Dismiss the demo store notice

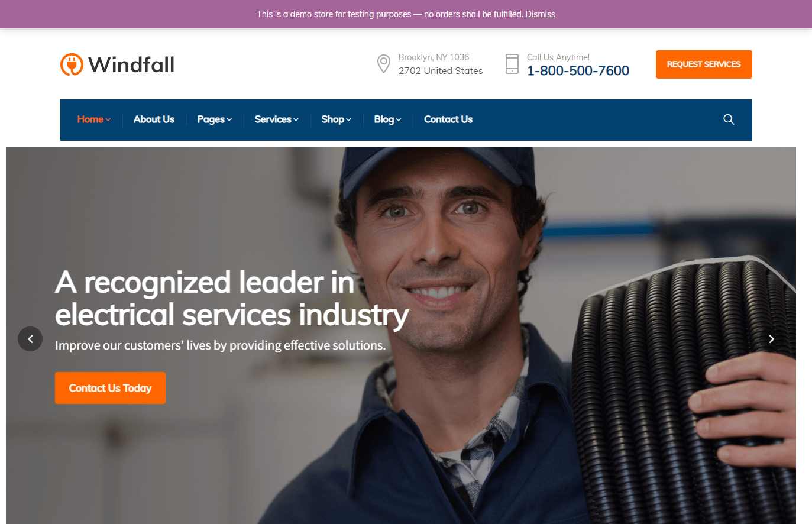540,14
